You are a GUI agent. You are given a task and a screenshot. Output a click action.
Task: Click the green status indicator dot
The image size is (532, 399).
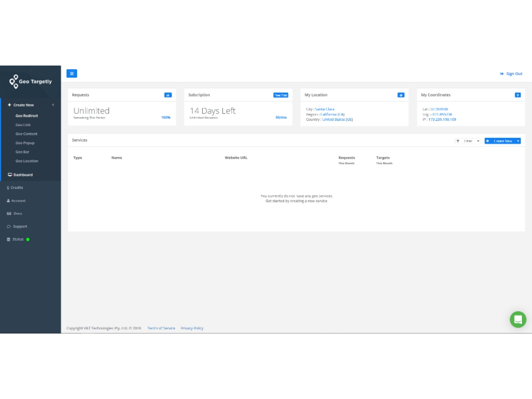(x=28, y=239)
